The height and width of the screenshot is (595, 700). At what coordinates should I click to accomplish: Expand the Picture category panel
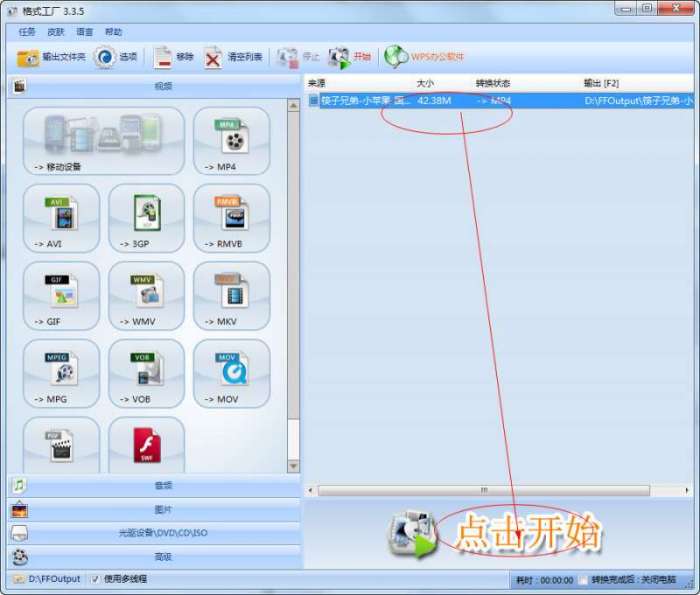pyautogui.click(x=154, y=510)
